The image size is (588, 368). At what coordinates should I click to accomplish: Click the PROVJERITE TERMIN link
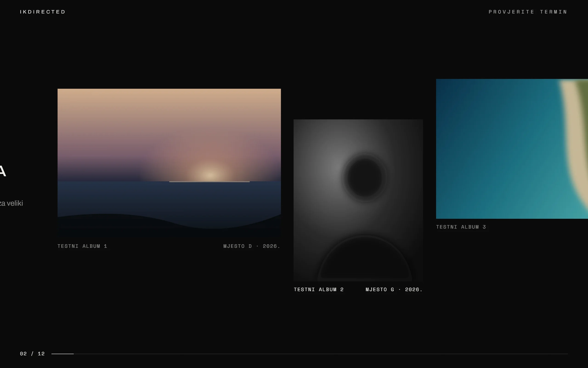pyautogui.click(x=528, y=12)
